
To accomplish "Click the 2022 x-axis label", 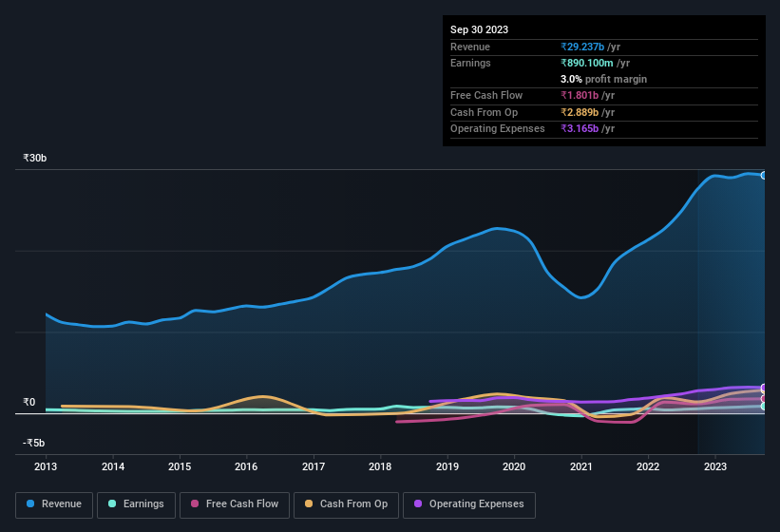I will click(648, 466).
